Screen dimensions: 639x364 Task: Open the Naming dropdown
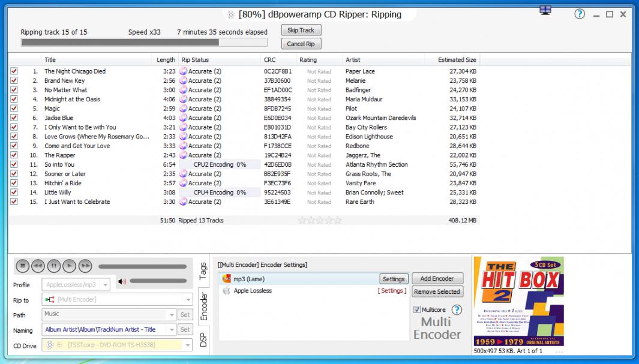(x=171, y=330)
